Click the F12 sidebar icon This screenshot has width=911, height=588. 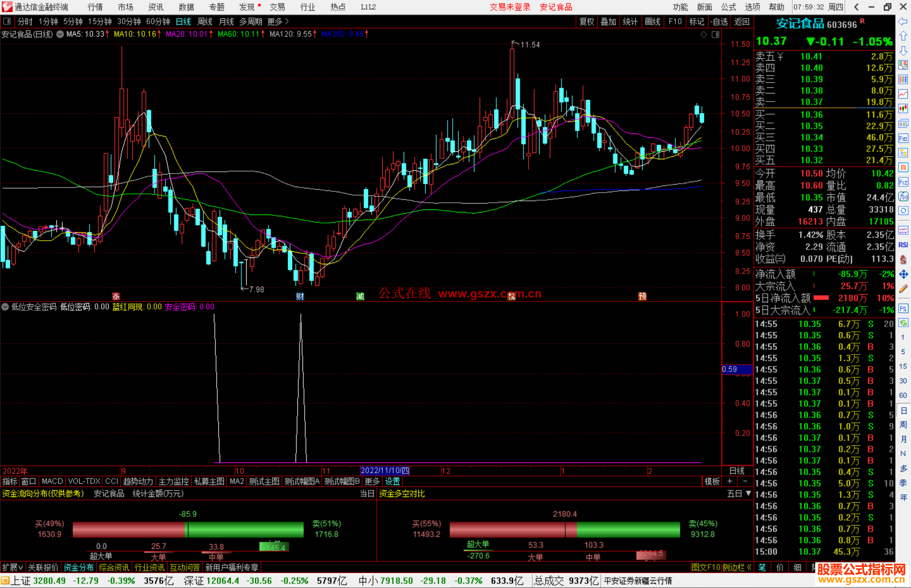click(903, 182)
